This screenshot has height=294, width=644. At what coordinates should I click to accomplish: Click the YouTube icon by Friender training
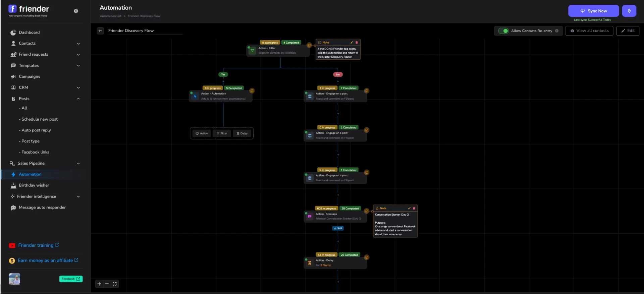(x=12, y=246)
